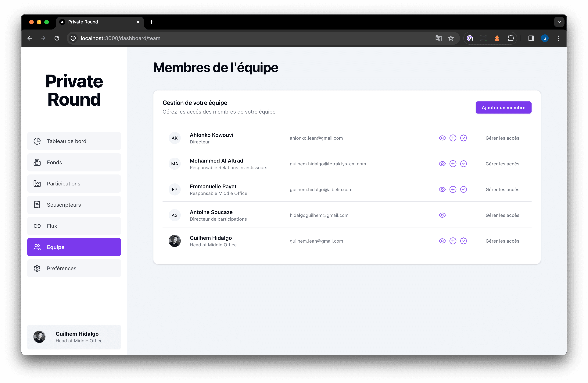
Task: Open the extensions puzzle icon
Action: (511, 38)
